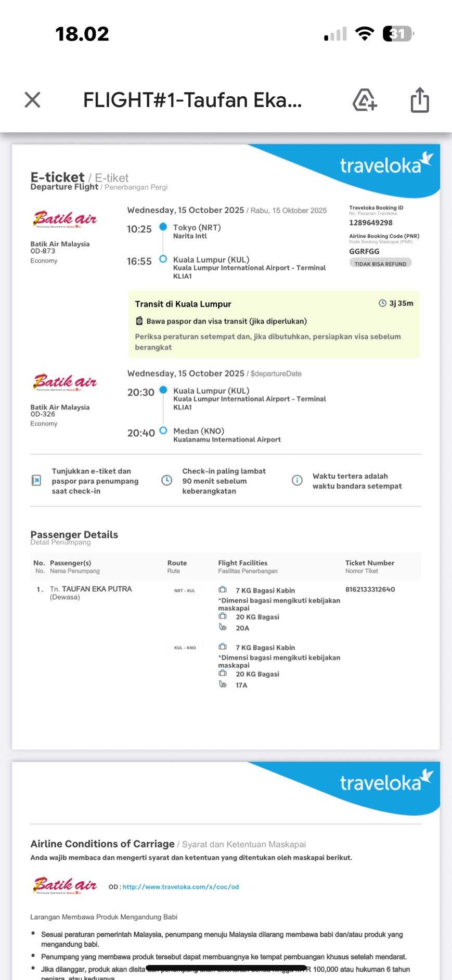The width and height of the screenshot is (452, 980).
Task: Tap the Batik Air logo for OD-326
Action: coord(65,382)
